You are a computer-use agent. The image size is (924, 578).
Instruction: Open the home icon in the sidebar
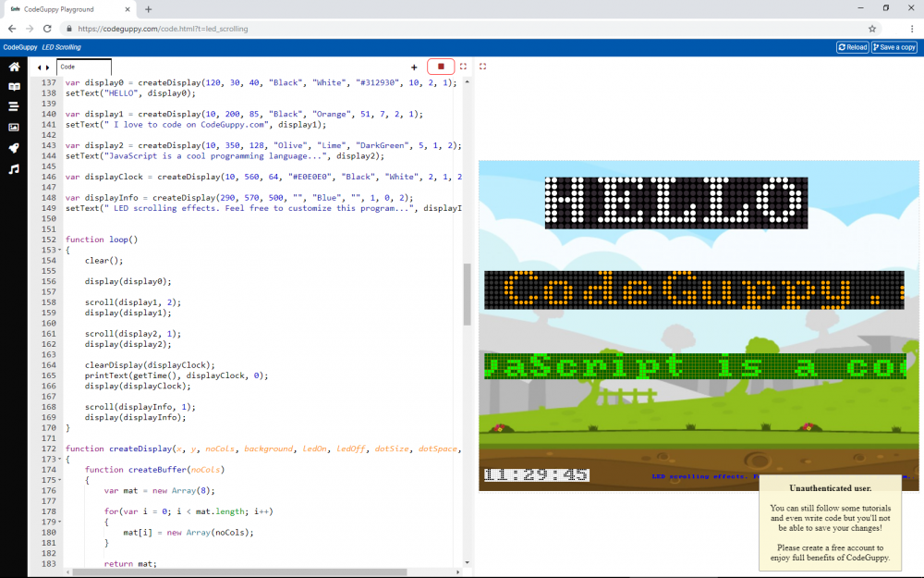point(14,67)
